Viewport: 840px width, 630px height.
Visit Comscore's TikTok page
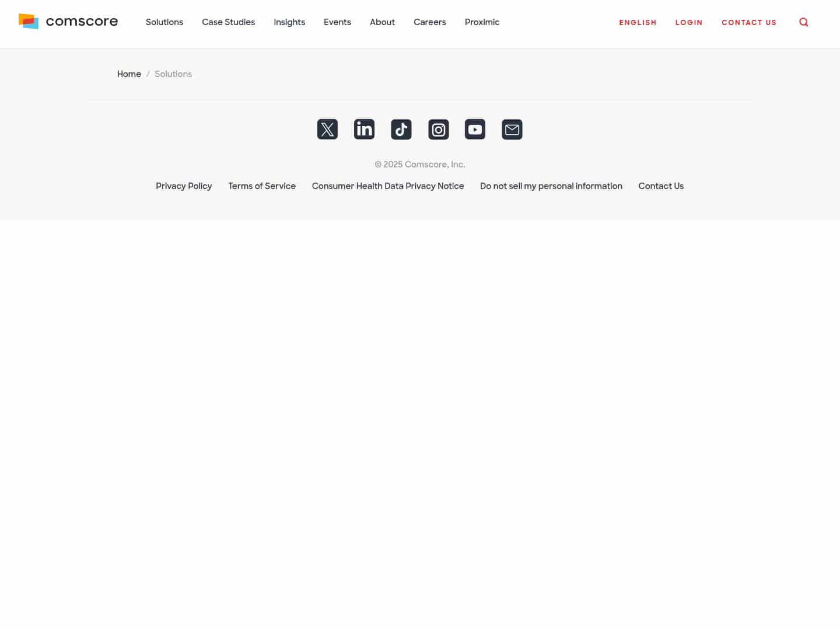(401, 129)
